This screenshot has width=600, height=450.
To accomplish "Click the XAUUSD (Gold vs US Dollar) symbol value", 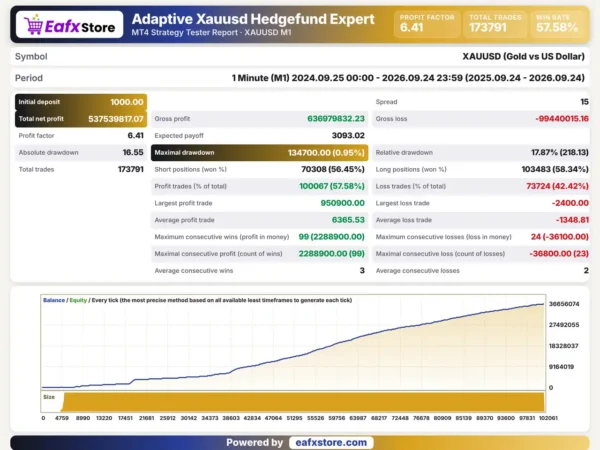I will click(x=523, y=57).
